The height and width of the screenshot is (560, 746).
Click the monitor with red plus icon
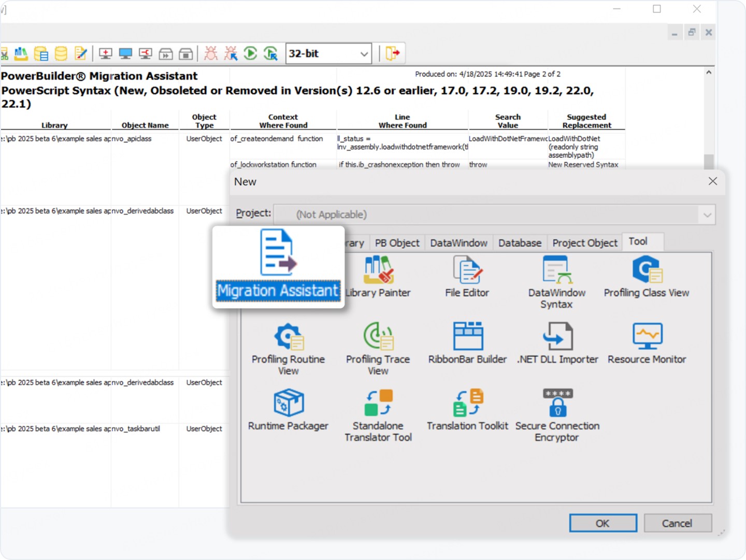coord(106,53)
